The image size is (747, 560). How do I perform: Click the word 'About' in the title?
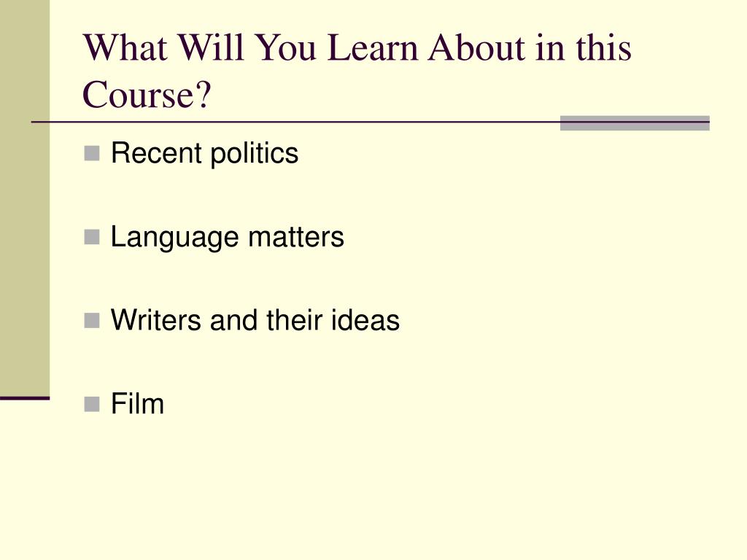pyautogui.click(x=477, y=47)
